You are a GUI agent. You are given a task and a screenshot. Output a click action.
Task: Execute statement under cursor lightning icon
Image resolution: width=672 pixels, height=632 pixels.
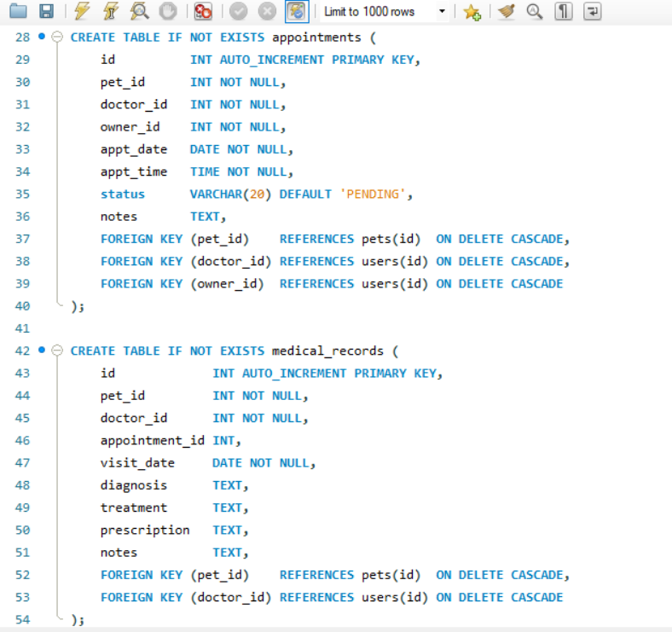click(x=111, y=11)
